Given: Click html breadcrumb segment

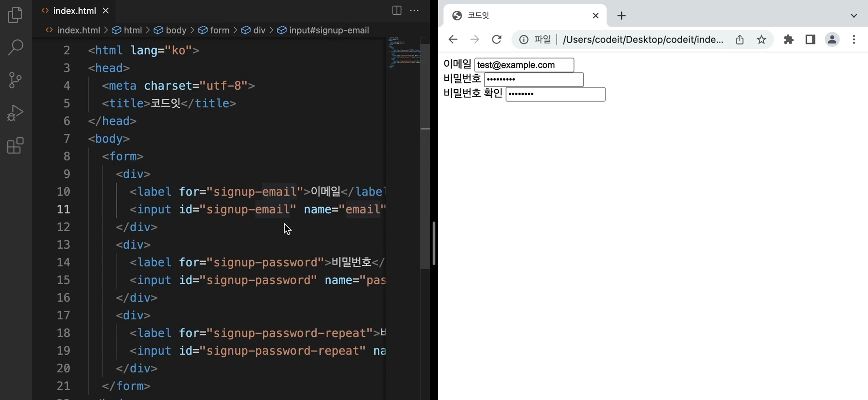Looking at the screenshot, I should pos(127,30).
